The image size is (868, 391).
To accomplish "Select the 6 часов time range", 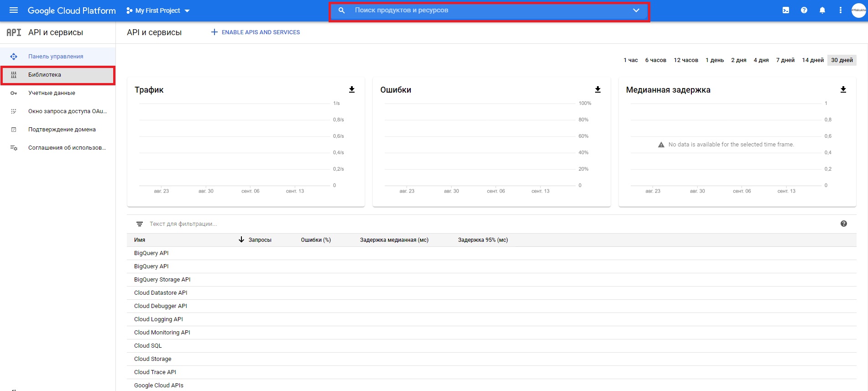I will 656,60.
